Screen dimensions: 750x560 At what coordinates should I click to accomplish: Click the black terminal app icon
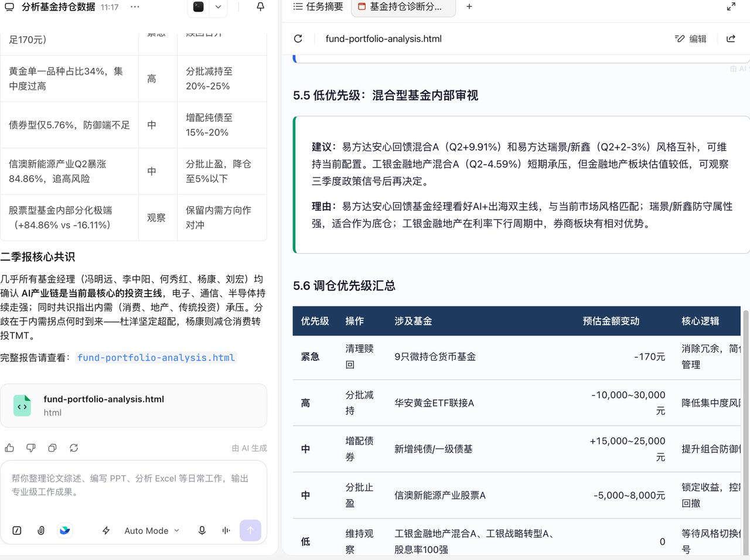click(x=199, y=7)
